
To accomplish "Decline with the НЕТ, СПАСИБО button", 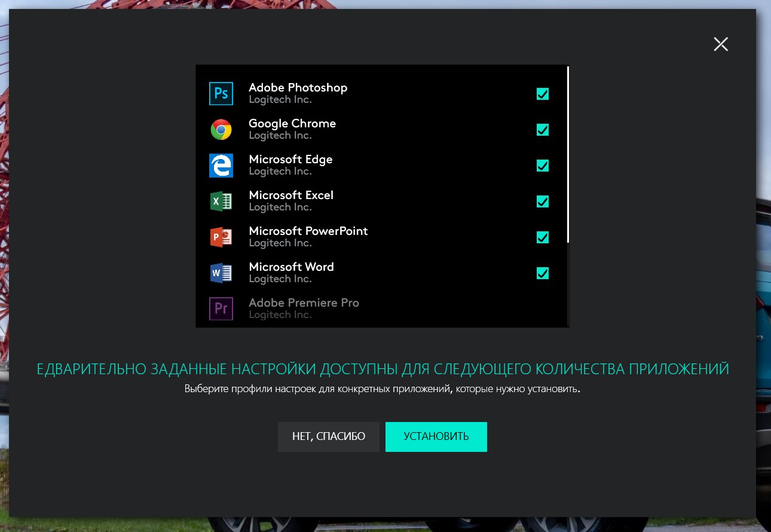I will (329, 437).
